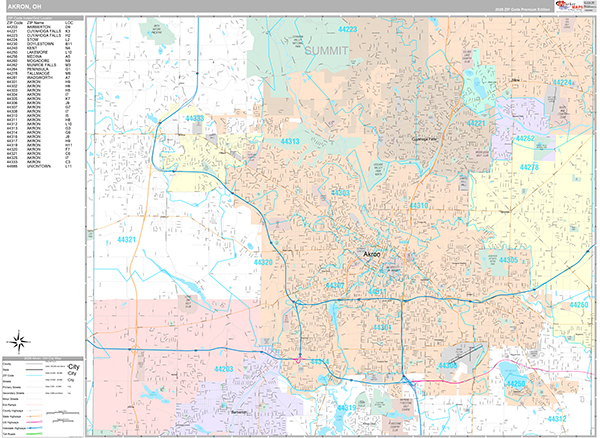Click the Barberton city label
This screenshot has height=438, width=600.
239,412
